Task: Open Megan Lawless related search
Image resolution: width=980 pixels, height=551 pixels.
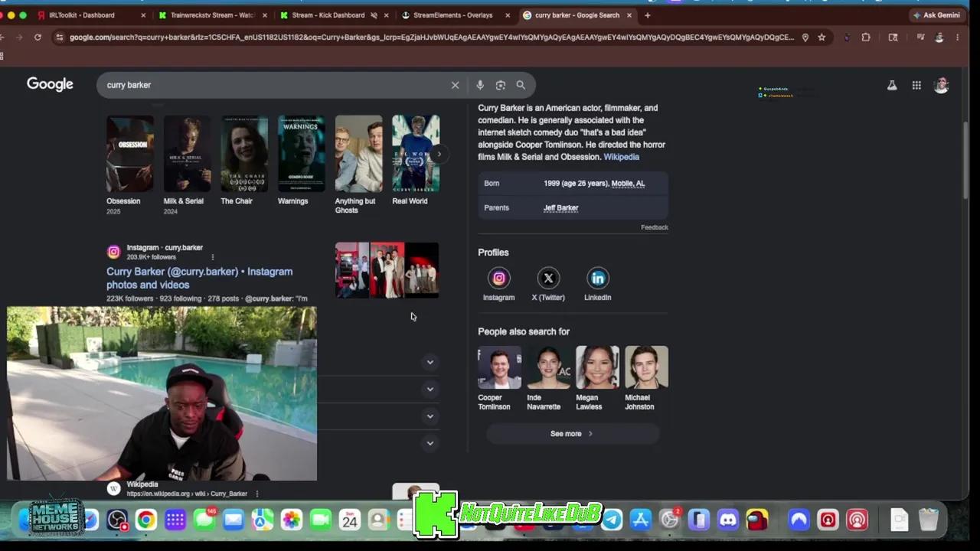Action: click(x=597, y=379)
